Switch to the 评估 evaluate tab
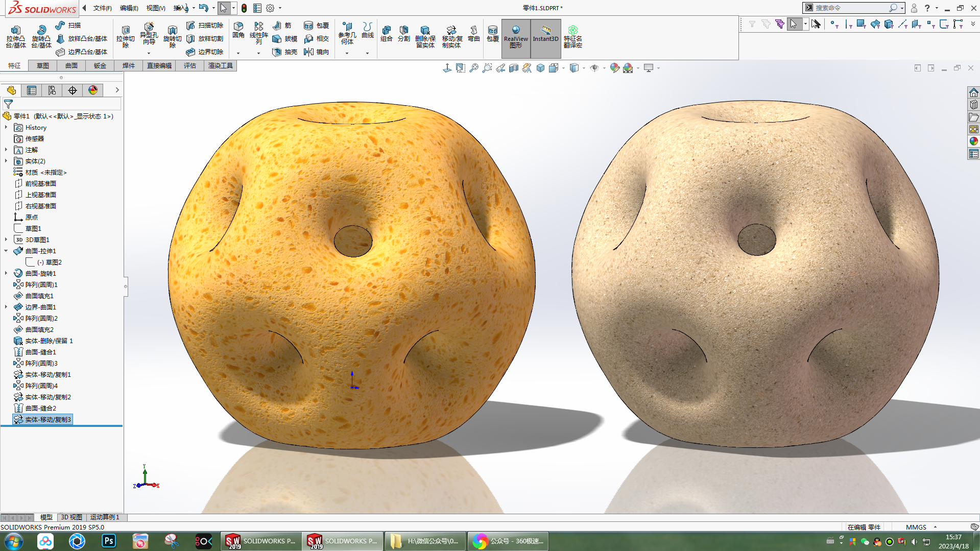 coord(190,65)
